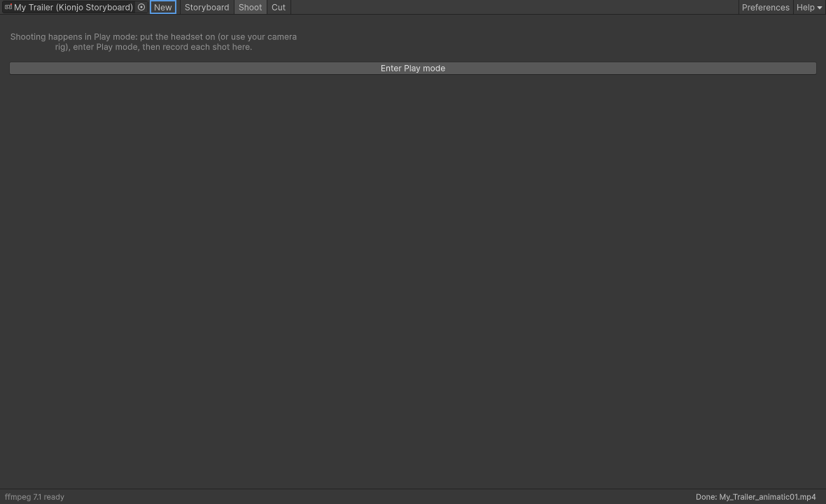
Task: Switch to the Storyboard tab
Action: 206,8
